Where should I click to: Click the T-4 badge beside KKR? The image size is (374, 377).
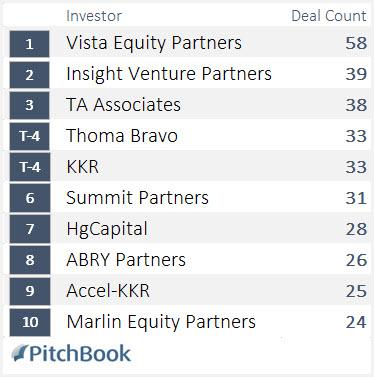pyautogui.click(x=30, y=167)
